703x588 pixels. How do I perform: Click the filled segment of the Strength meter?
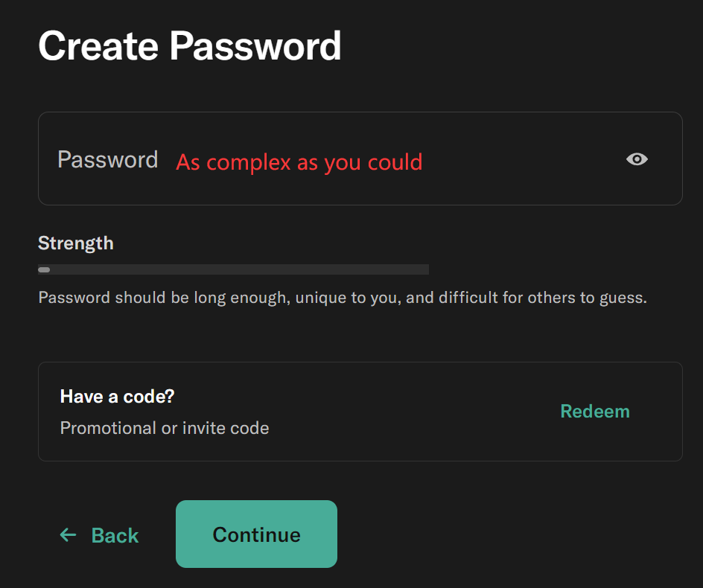tap(44, 269)
